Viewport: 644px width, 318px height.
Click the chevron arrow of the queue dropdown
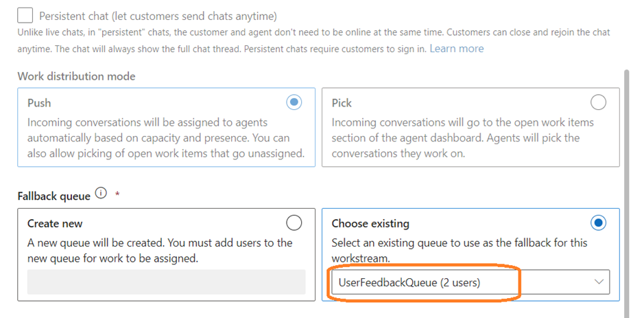click(598, 282)
